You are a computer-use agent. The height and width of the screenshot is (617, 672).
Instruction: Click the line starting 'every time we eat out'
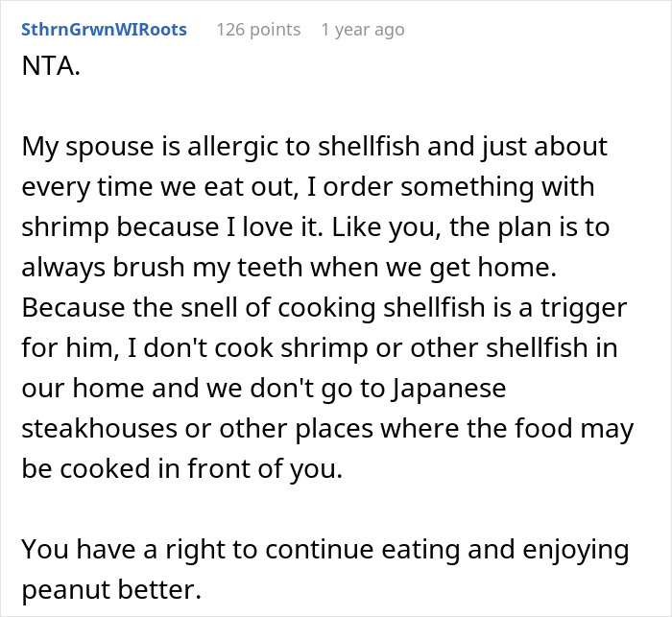point(308,187)
